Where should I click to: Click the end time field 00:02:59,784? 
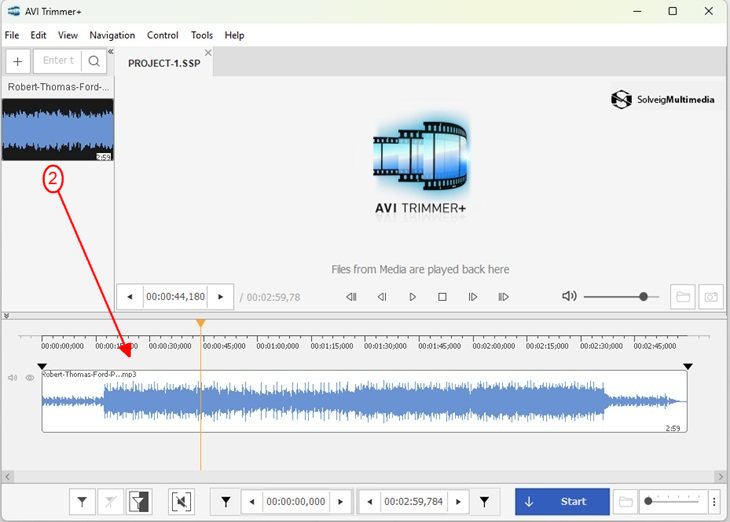[413, 502]
